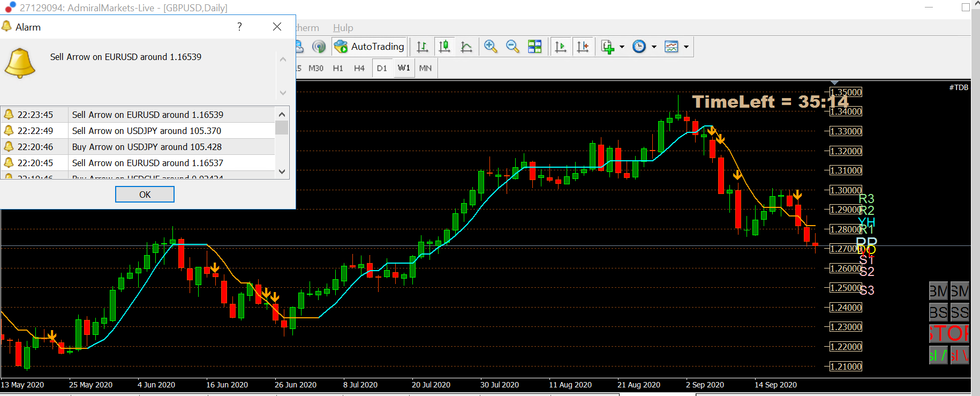Zoom out of the chart
The image size is (980, 396).
pyautogui.click(x=512, y=47)
